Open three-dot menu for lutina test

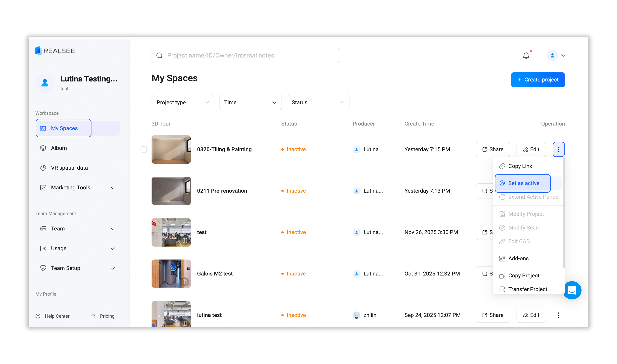(x=559, y=315)
